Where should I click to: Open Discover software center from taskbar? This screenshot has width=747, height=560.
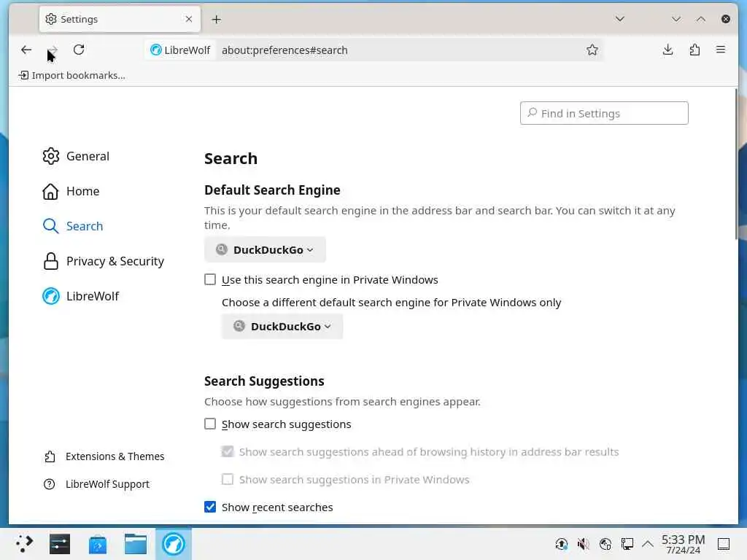(x=98, y=544)
